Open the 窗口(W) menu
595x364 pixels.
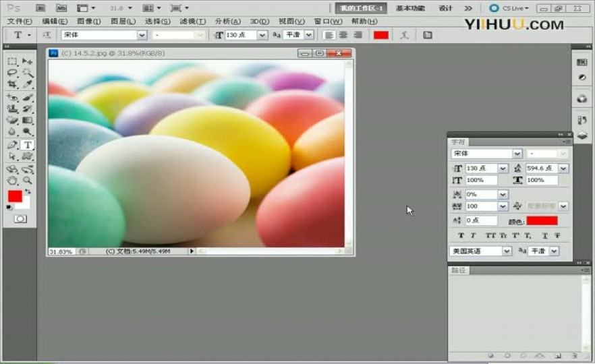(x=328, y=22)
